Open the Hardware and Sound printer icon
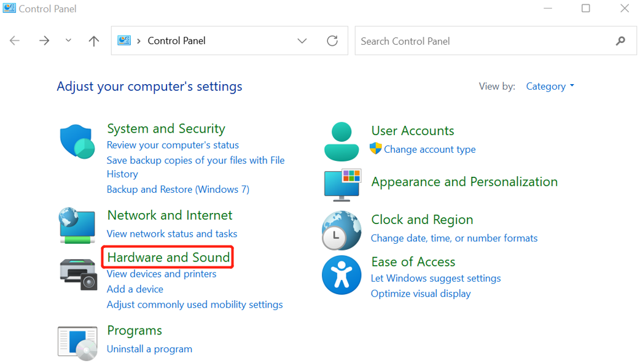Screen dimensions: 640x364 tap(79, 274)
